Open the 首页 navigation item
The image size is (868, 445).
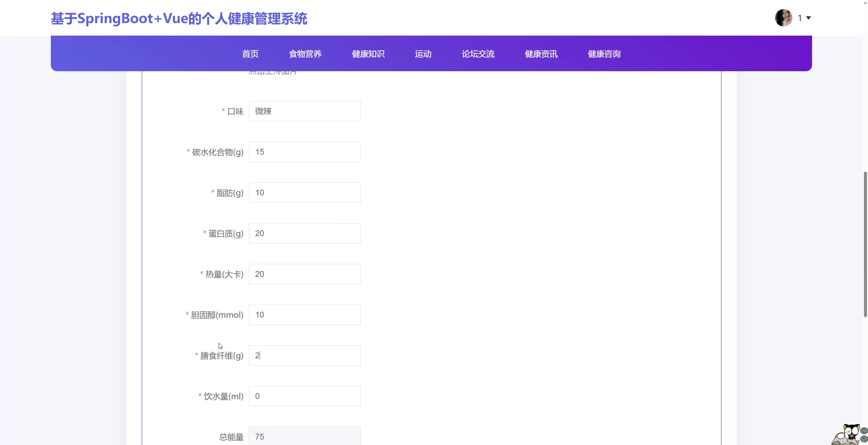250,54
